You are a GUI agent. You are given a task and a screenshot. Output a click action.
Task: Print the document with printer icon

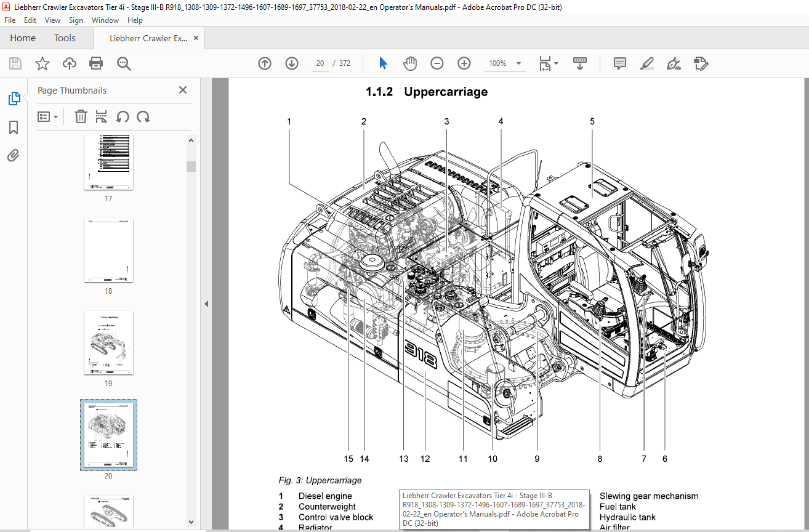pyautogui.click(x=96, y=63)
